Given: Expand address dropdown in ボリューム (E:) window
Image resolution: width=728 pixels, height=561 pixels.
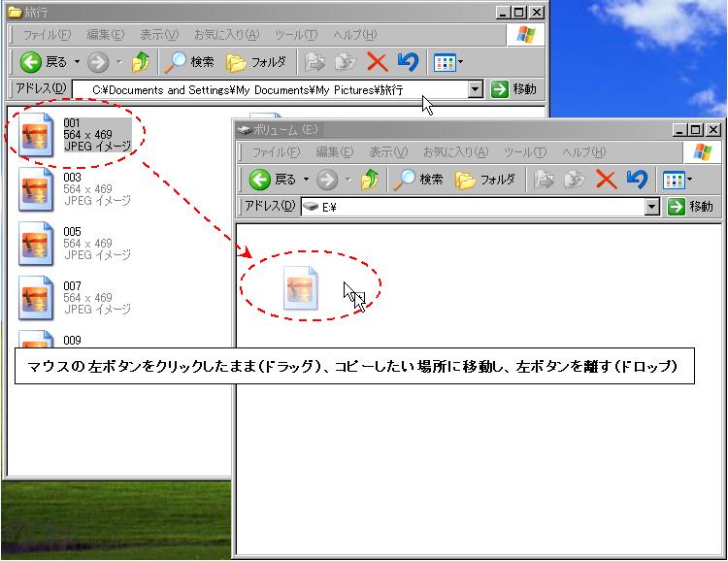Looking at the screenshot, I should [652, 207].
